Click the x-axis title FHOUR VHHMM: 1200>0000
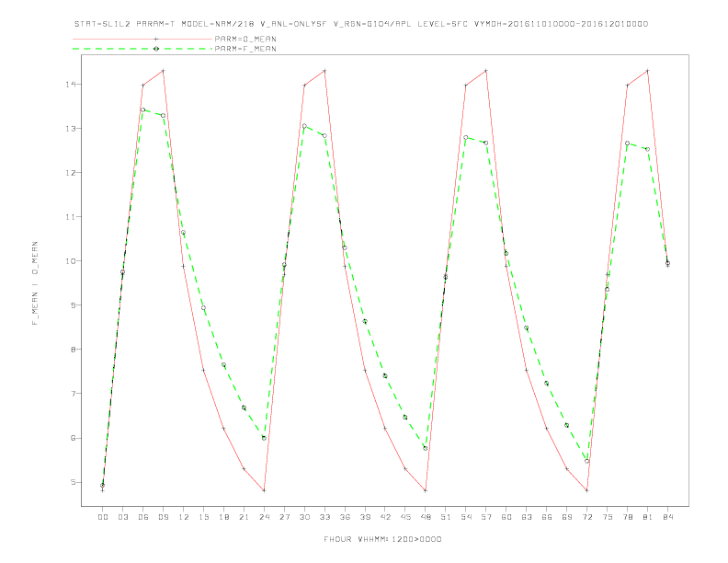 click(382, 539)
